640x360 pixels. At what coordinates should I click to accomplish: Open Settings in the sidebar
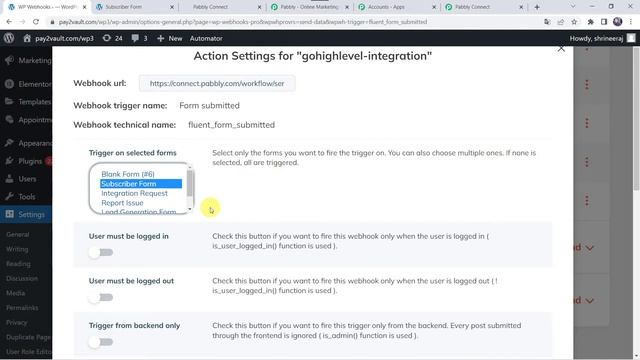(26, 214)
